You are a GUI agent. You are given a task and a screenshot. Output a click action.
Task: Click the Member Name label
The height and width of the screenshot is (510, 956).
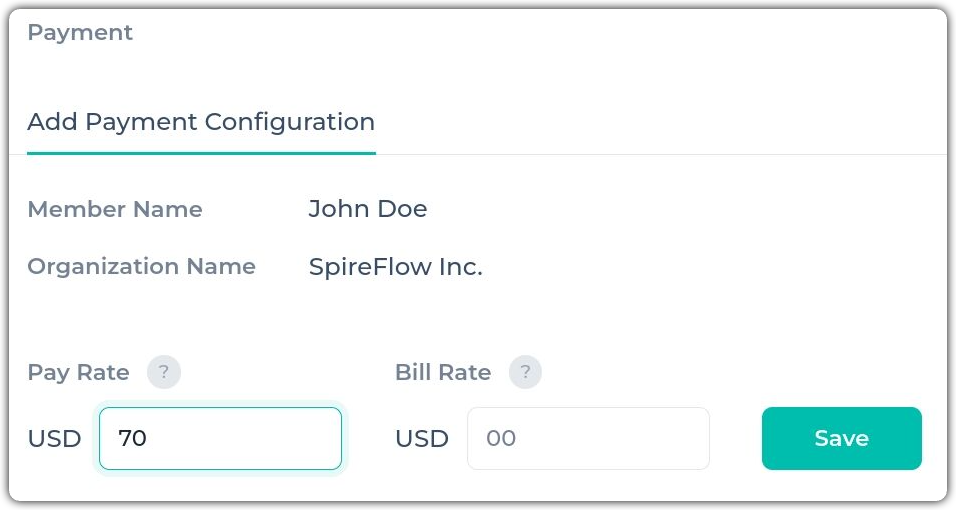115,209
